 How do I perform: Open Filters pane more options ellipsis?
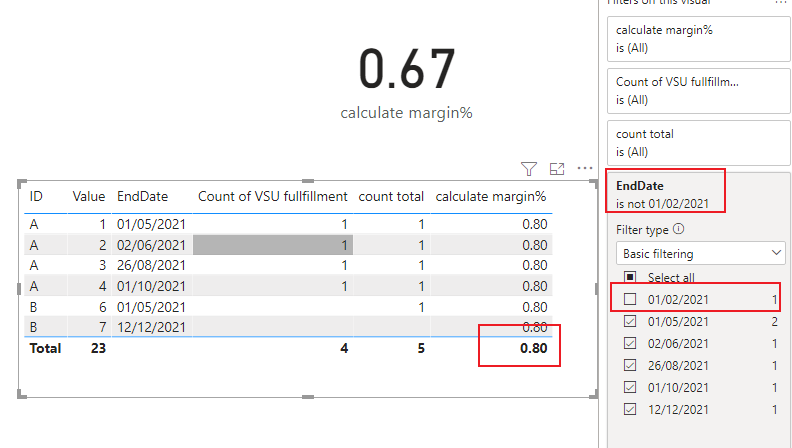(x=781, y=3)
